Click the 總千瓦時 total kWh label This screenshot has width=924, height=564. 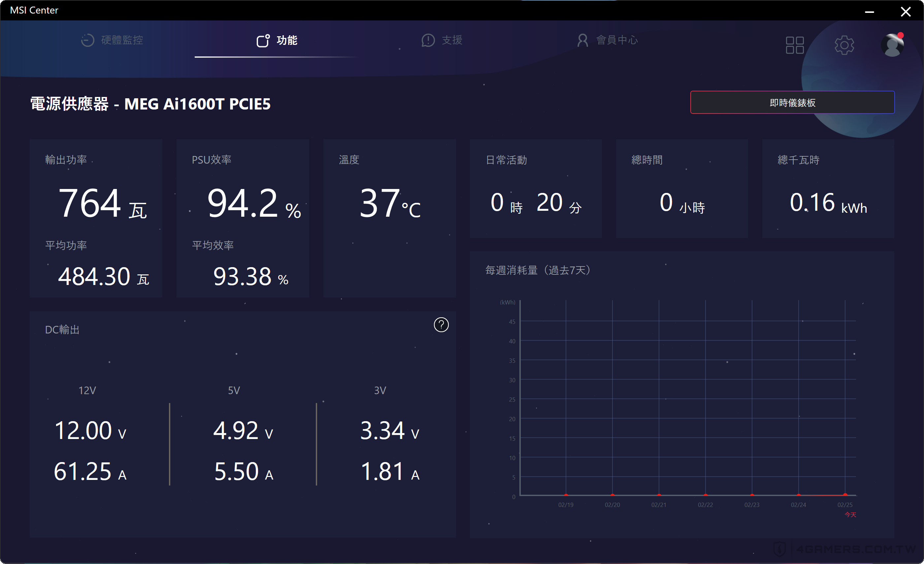(798, 160)
